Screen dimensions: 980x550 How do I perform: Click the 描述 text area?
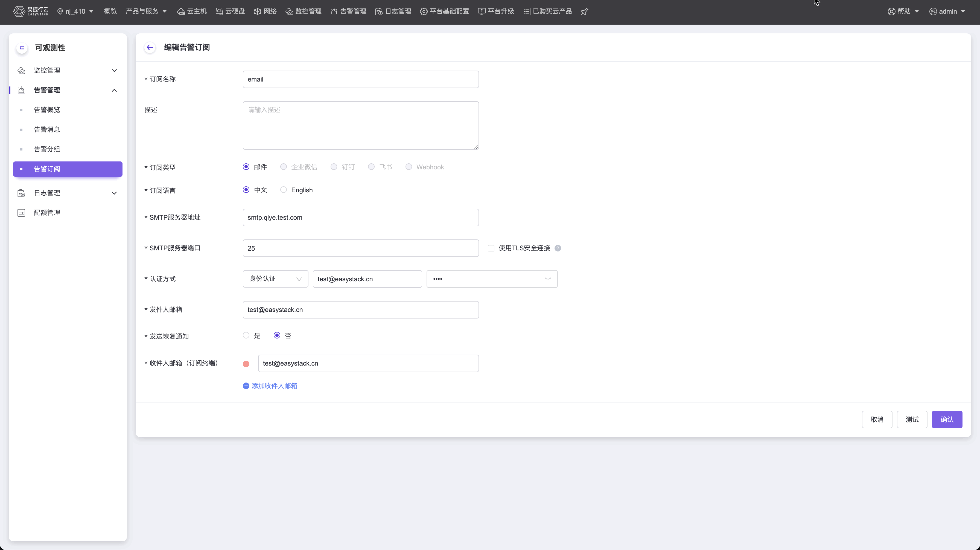(360, 125)
